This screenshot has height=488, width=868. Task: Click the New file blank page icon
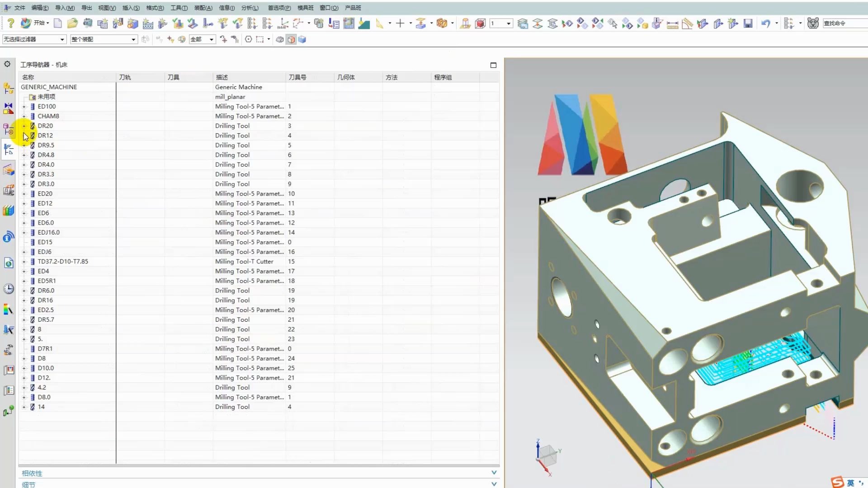[x=57, y=23]
